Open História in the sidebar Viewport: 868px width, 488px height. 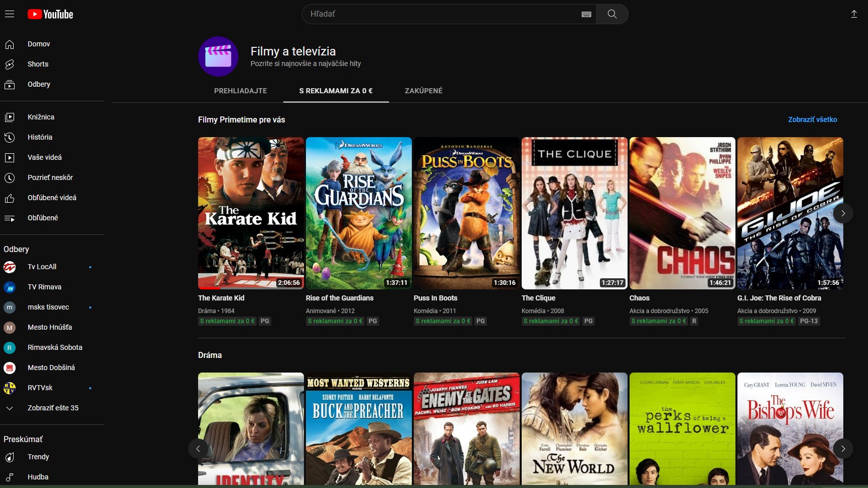pyautogui.click(x=40, y=137)
